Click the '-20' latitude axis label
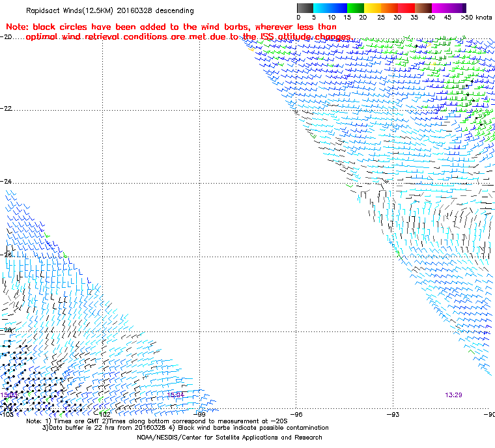 6,36
